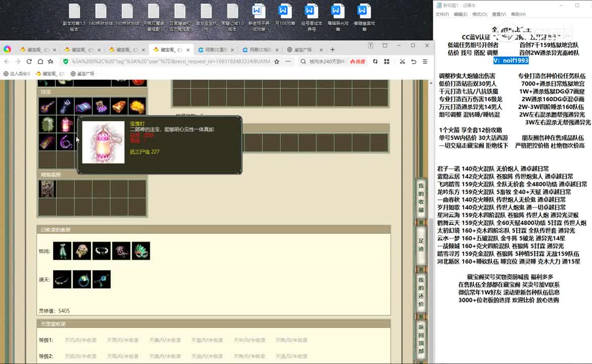
Task: Select the green feathered mask in 惊鸿 set
Action: [x=141, y=251]
